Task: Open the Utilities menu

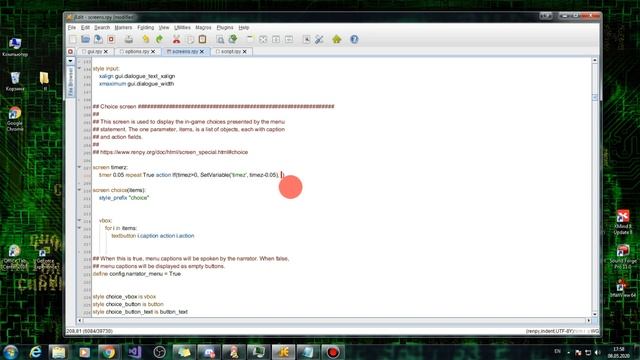Action: [182, 27]
